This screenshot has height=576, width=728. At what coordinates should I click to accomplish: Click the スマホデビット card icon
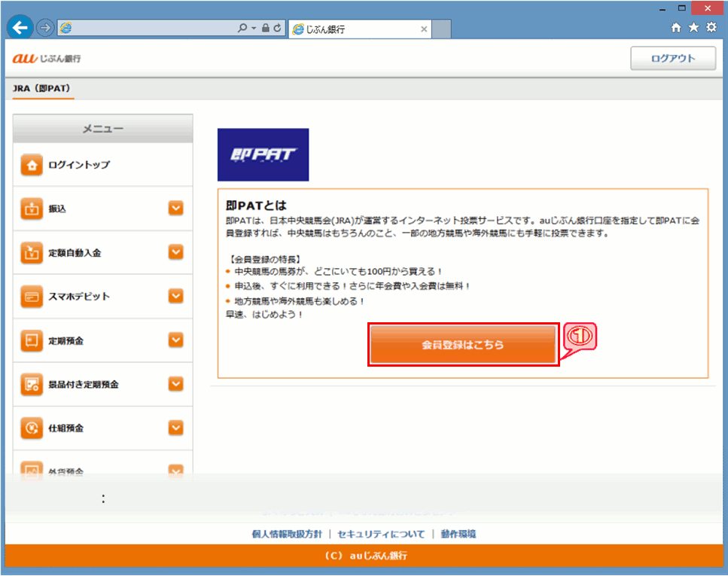click(32, 297)
